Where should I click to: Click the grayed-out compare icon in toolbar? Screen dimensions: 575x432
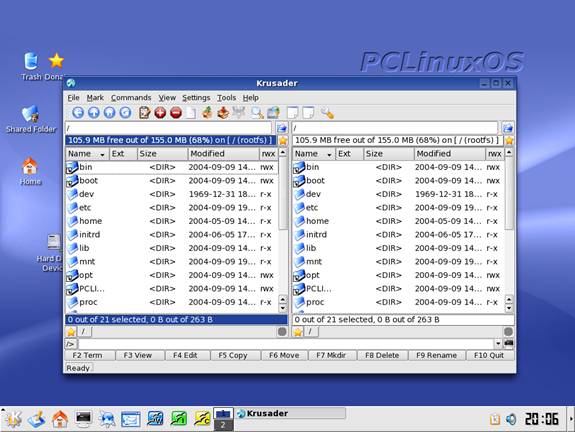[x=239, y=113]
